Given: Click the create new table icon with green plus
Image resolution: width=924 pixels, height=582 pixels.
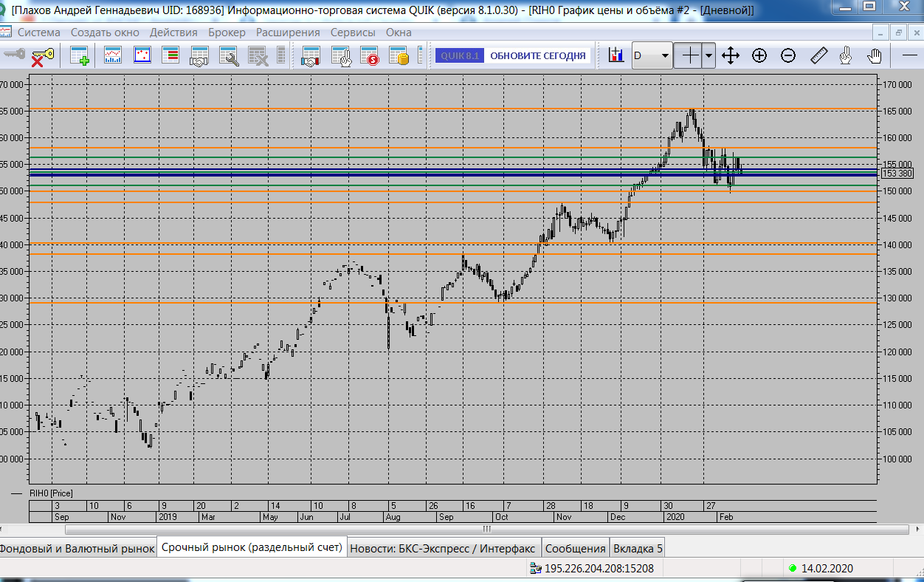Looking at the screenshot, I should coord(79,56).
